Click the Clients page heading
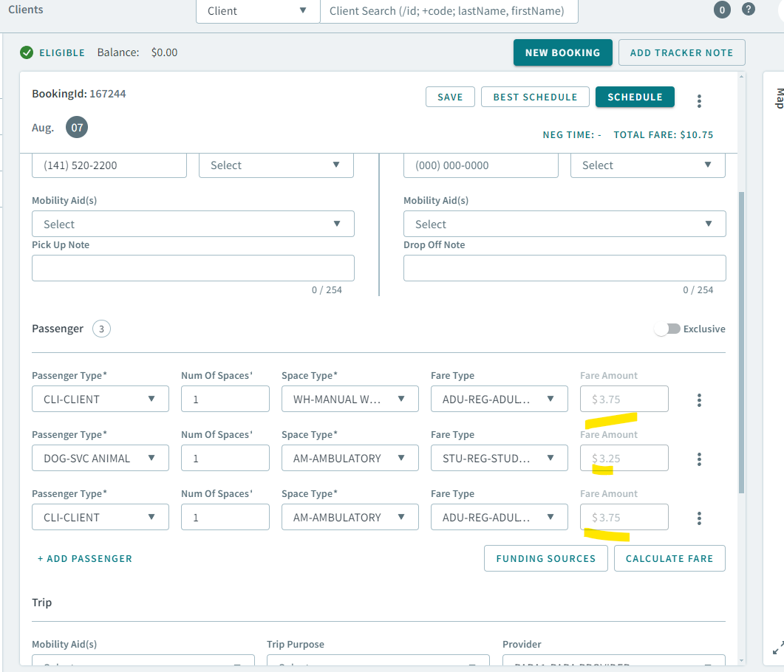784x672 pixels. [25, 10]
